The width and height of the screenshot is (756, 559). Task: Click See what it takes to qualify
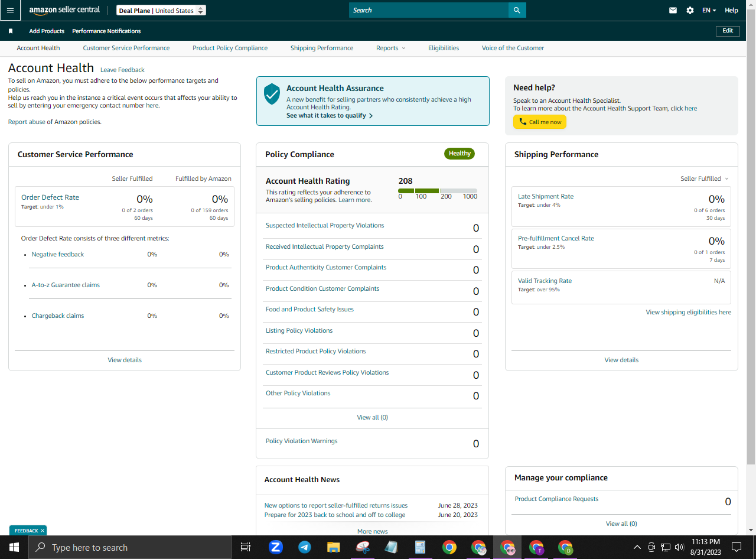point(330,116)
